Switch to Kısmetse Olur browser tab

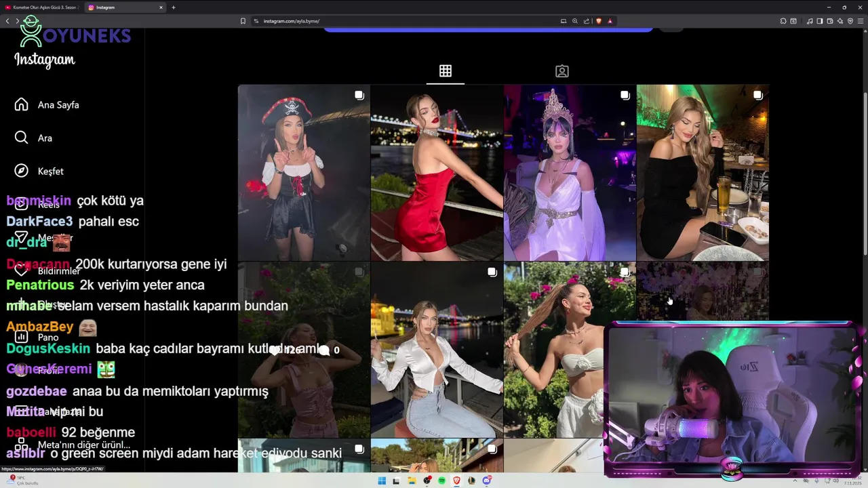click(42, 7)
